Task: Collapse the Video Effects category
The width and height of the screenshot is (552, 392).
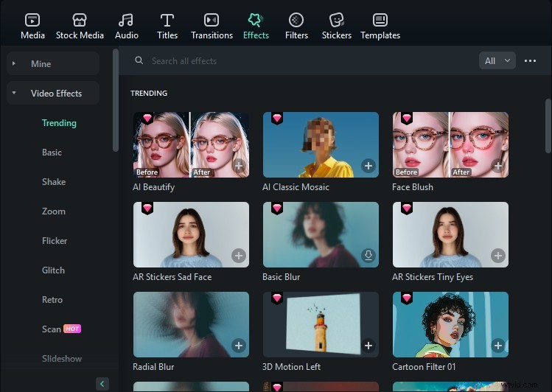Action: (14, 94)
